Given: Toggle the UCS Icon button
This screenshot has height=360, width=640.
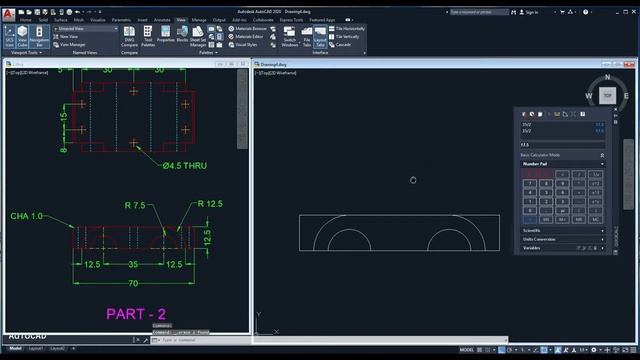Looking at the screenshot, I should point(10,36).
